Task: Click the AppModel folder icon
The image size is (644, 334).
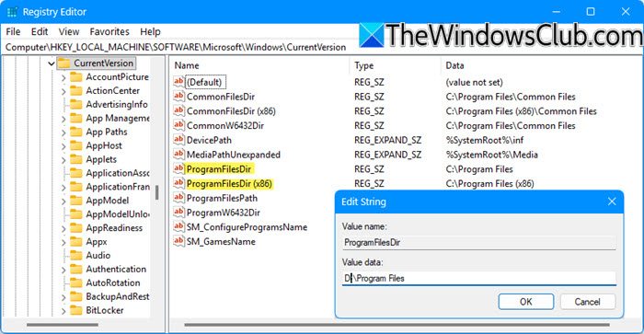Action: 76,201
